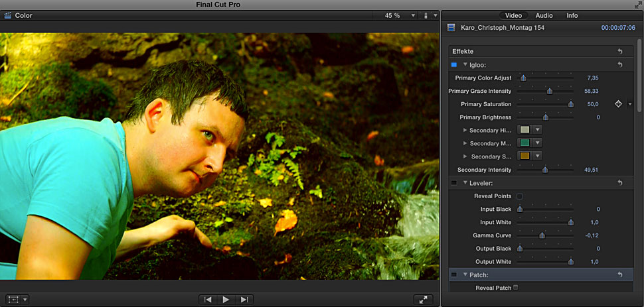
Task: Reset the Leveler effect with its arrow icon
Action: pyautogui.click(x=619, y=182)
